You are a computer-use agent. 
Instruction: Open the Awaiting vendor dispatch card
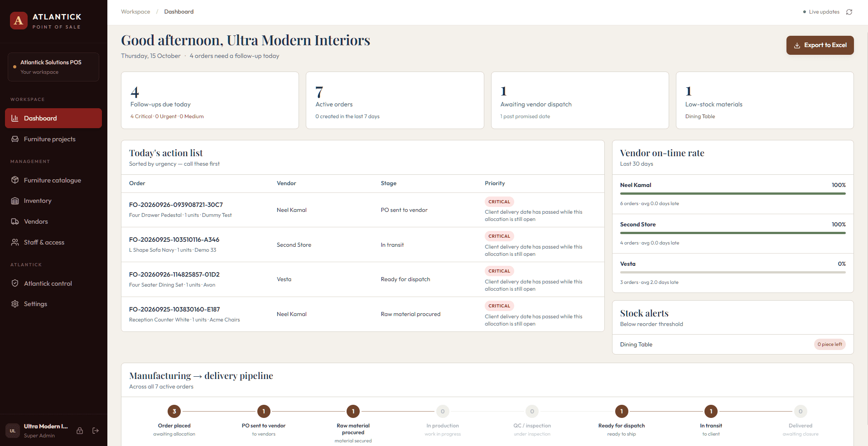click(x=580, y=100)
